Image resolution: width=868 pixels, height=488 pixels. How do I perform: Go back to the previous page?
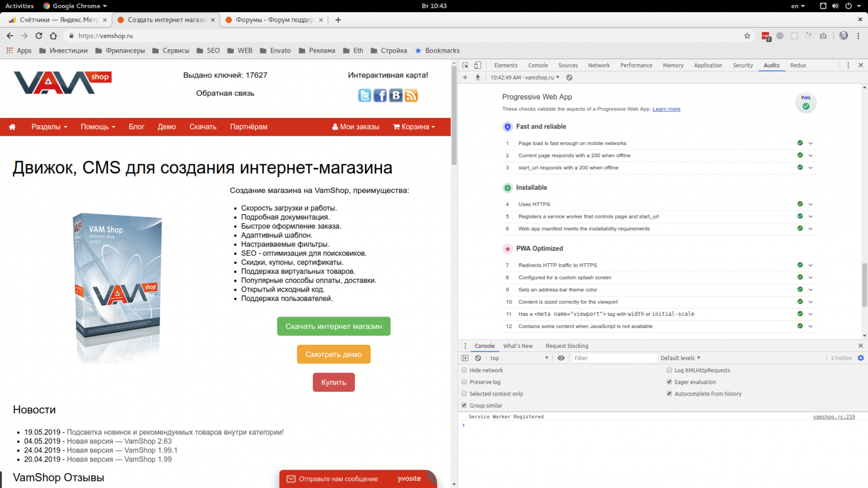(9, 35)
